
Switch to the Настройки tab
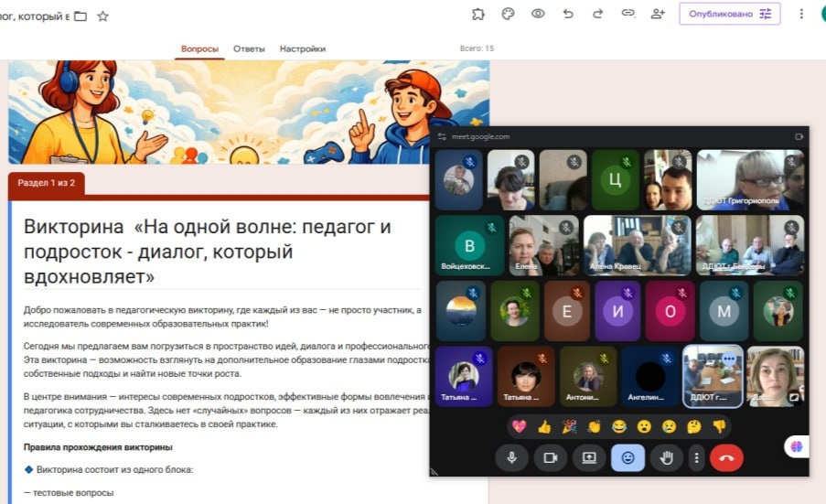(x=303, y=48)
